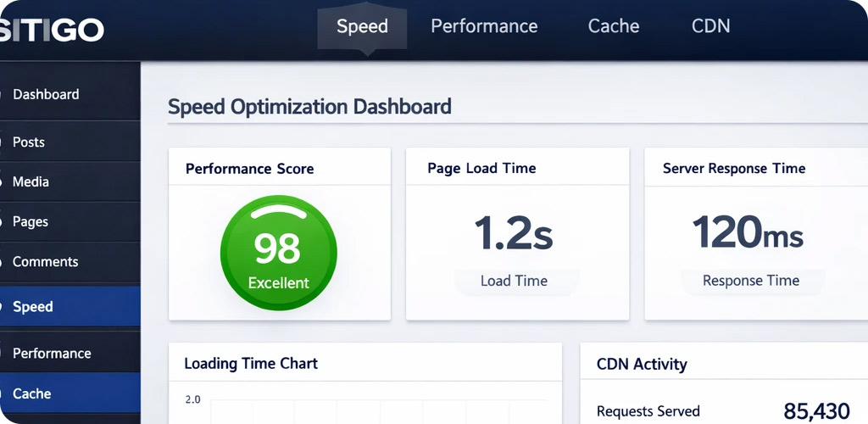The image size is (868, 424).
Task: Open the Media sidebar item
Action: (31, 181)
